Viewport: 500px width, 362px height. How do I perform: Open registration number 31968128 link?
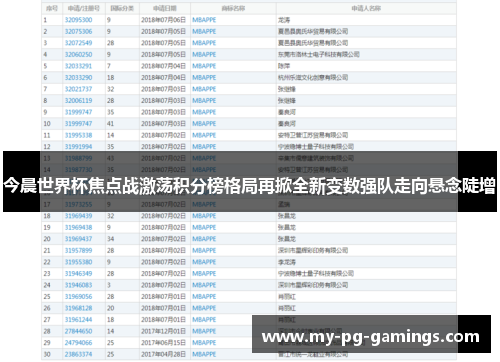point(78,308)
